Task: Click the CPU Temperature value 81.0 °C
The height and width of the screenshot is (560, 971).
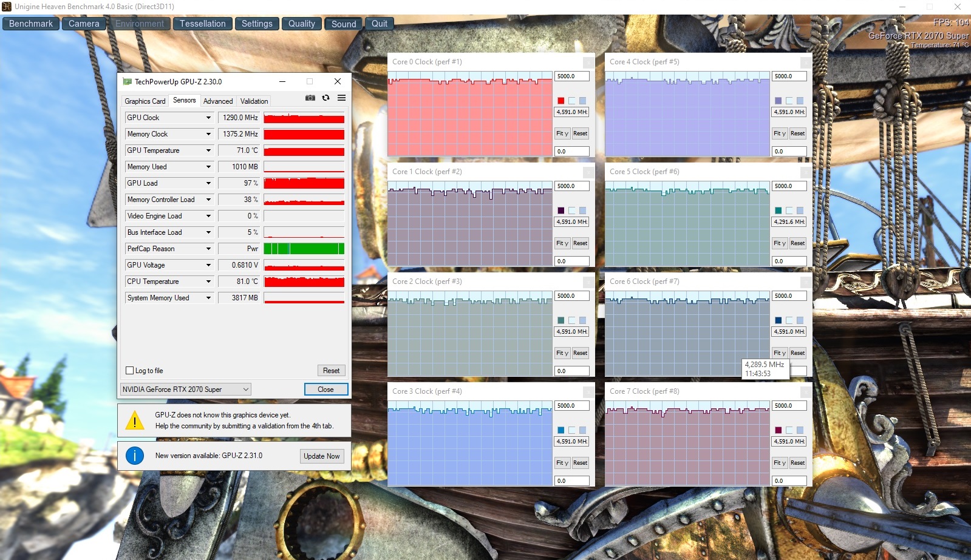Action: click(239, 282)
